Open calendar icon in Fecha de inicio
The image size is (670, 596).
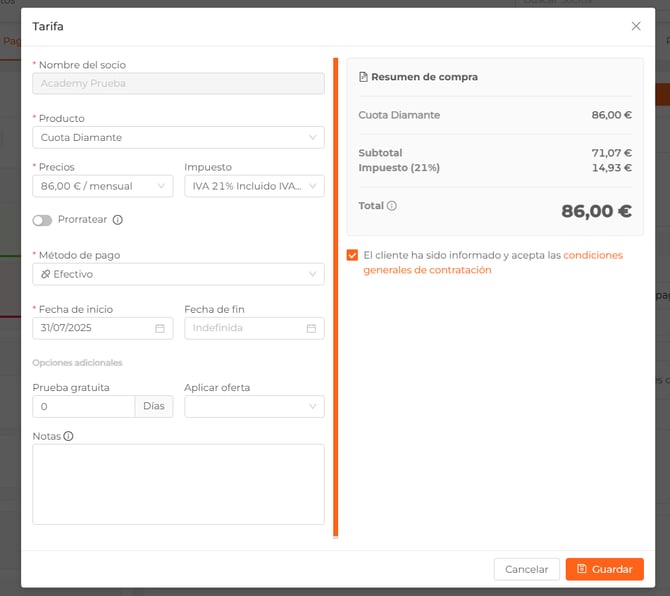[x=160, y=328]
